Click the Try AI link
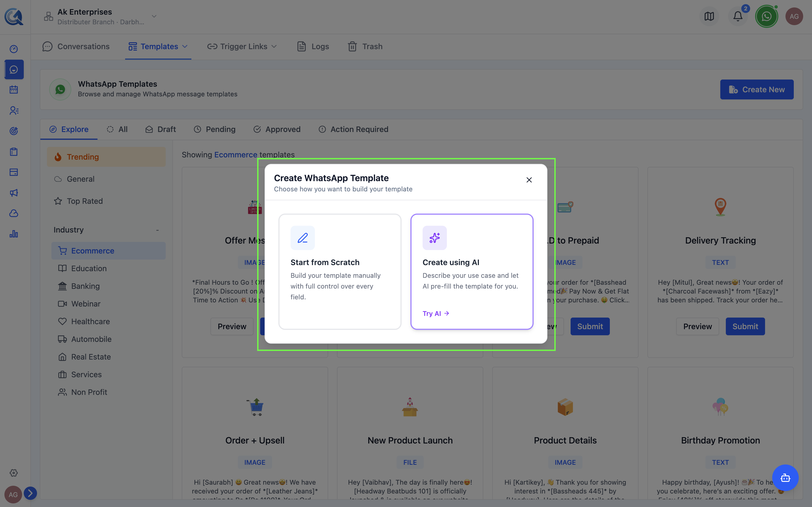 pos(436,313)
